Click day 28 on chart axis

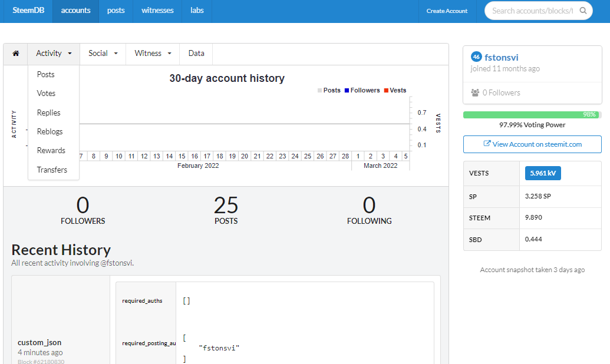[x=345, y=156]
